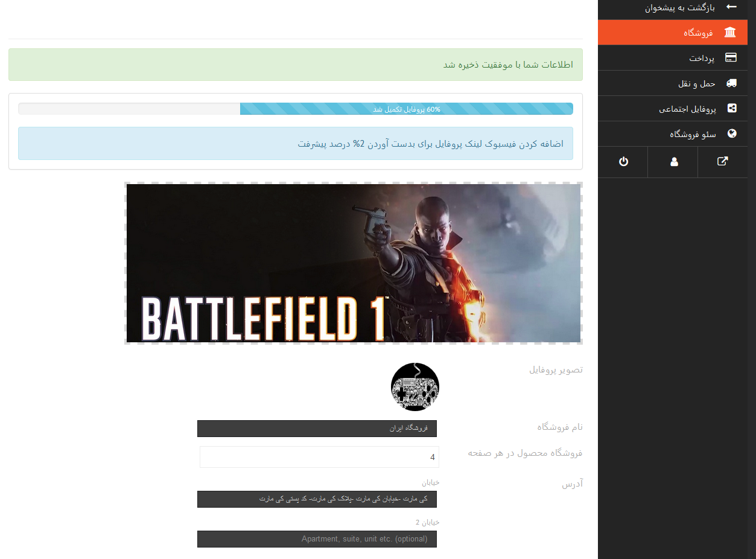Click the back arrow icon in sidebar
Image resolution: width=756 pixels, height=559 pixels.
coord(731,7)
